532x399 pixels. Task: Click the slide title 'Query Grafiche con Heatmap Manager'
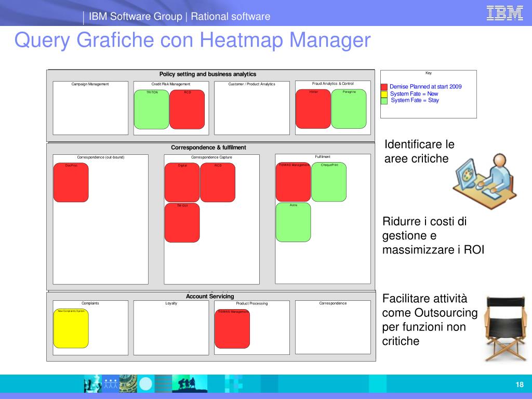(192, 40)
